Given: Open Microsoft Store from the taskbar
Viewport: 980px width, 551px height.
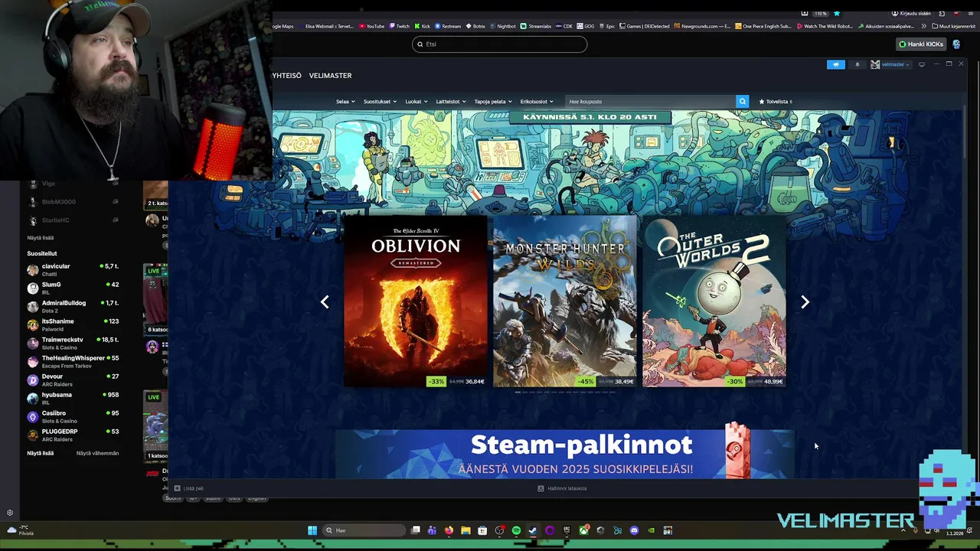Looking at the screenshot, I should click(482, 530).
